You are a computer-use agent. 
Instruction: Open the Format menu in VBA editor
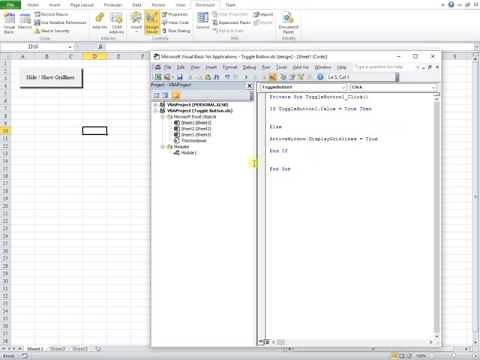pos(229,67)
